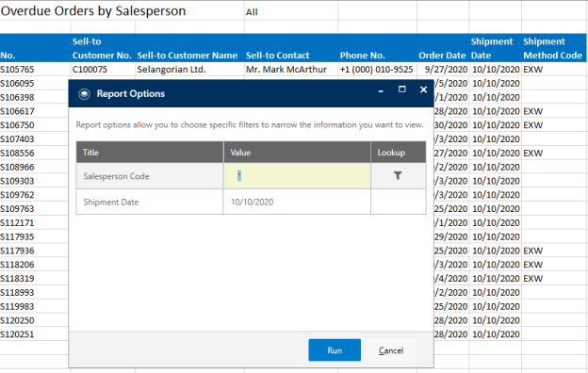Edit the Salesperson Code value field
Screen dimensions: 588x373
297,176
